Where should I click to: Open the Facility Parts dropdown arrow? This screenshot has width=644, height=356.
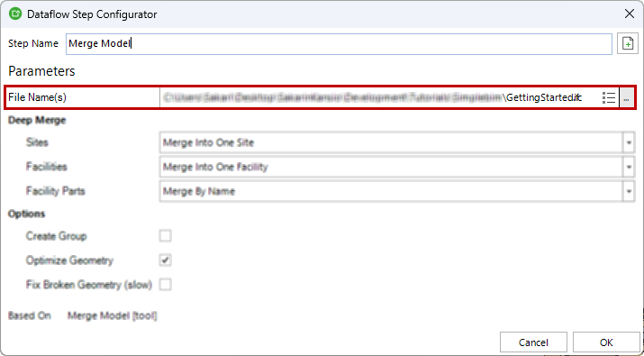coord(629,191)
